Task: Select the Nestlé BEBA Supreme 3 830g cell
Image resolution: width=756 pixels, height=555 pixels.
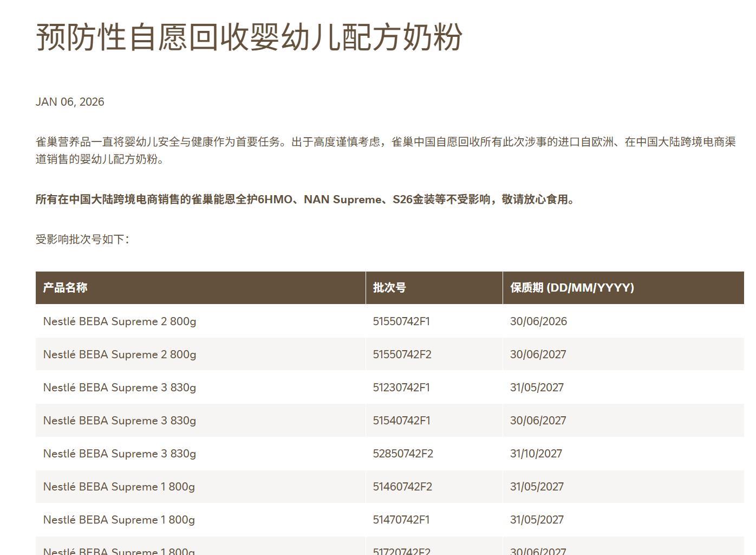Action: [x=120, y=387]
